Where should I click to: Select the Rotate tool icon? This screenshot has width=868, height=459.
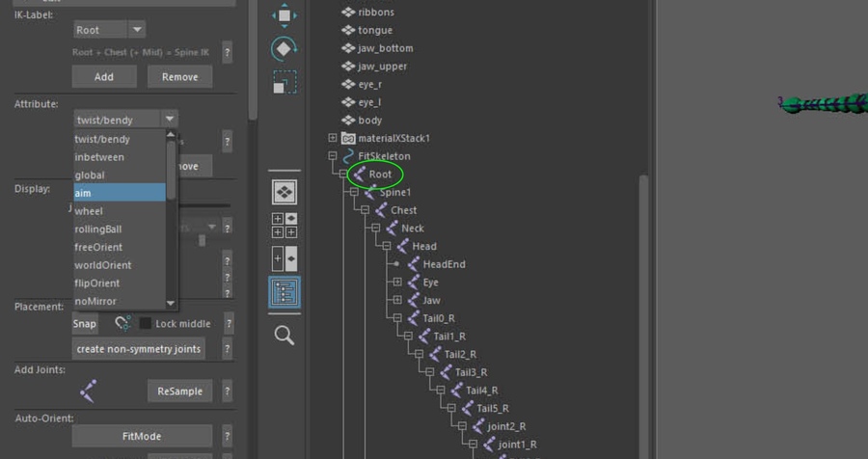pyautogui.click(x=285, y=48)
